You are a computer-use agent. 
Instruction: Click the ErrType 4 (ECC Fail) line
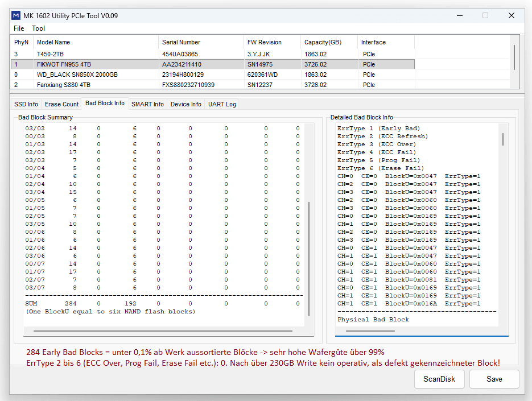(x=377, y=152)
